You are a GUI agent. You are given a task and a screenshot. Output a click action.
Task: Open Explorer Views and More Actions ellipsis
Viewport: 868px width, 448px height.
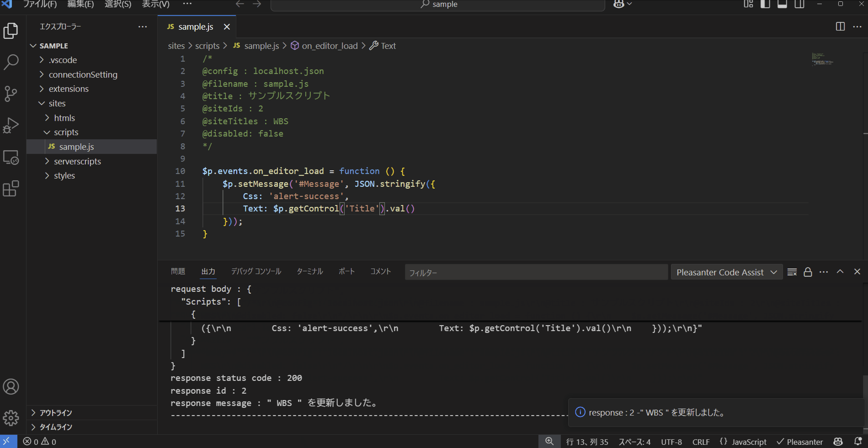(x=143, y=26)
